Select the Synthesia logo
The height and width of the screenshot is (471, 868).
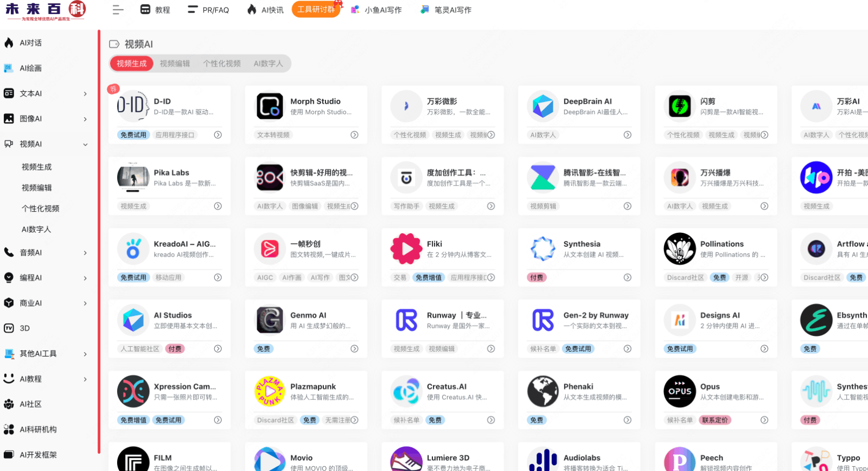(543, 249)
